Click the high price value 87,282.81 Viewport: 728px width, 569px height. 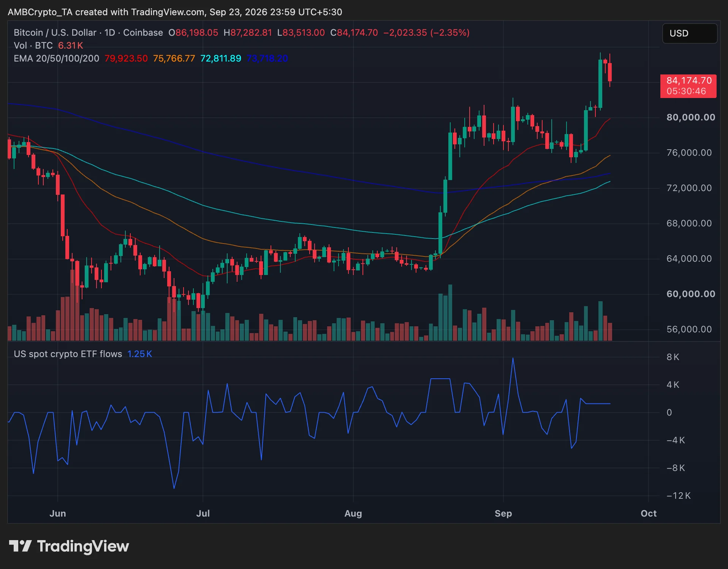click(251, 33)
